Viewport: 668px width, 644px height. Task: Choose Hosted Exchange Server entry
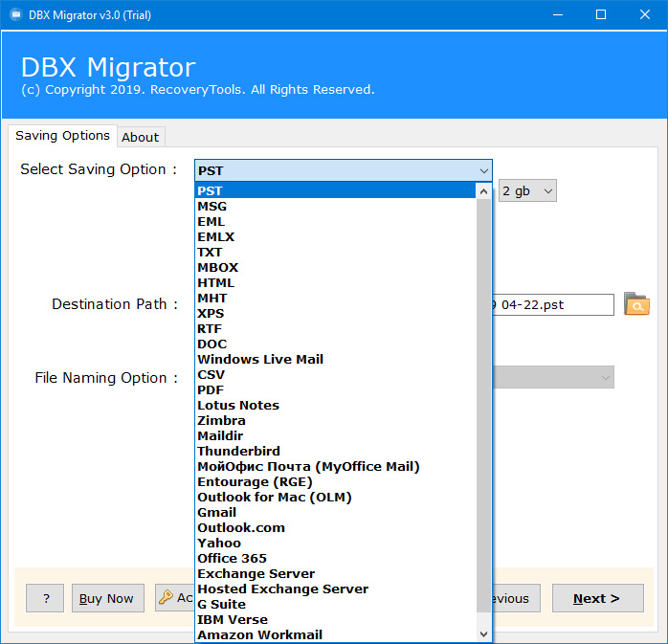pyautogui.click(x=335, y=589)
